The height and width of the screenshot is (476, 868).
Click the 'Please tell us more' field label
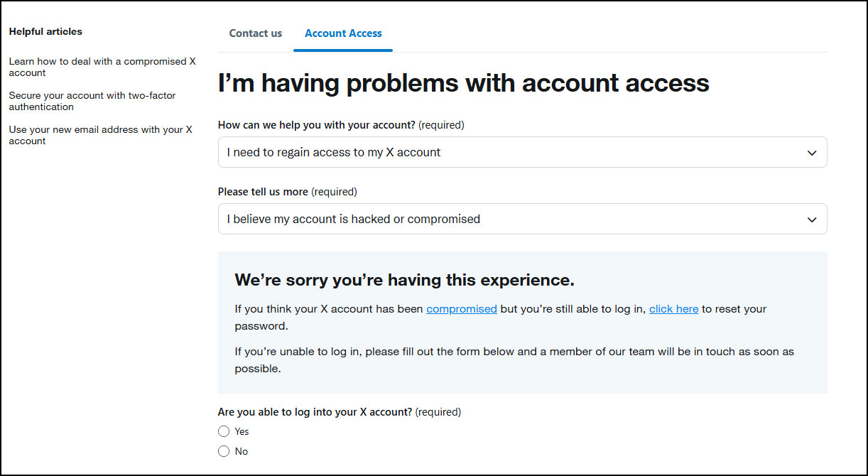[x=263, y=192]
